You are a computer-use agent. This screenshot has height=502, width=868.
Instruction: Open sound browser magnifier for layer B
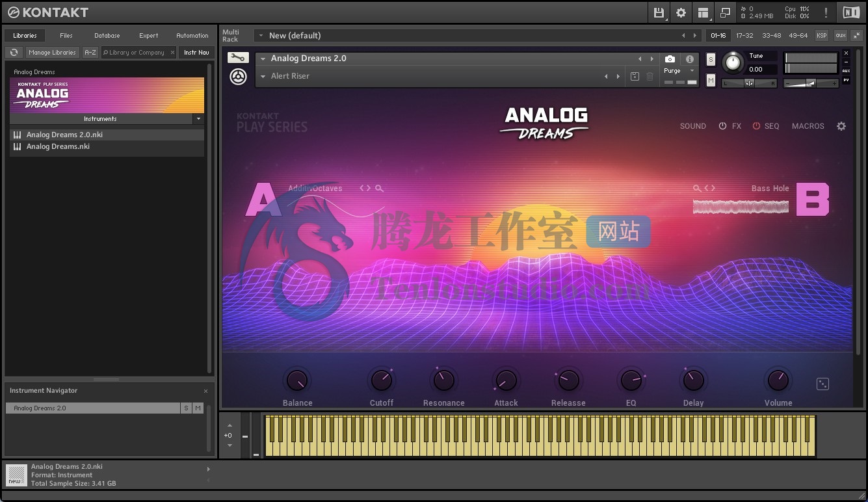tap(697, 189)
